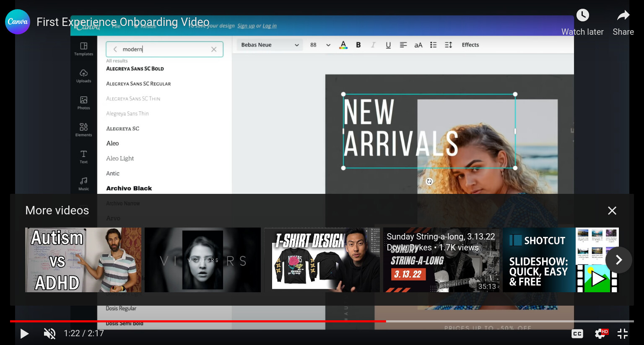Select Alegreya Sans SC Regular font

point(138,84)
